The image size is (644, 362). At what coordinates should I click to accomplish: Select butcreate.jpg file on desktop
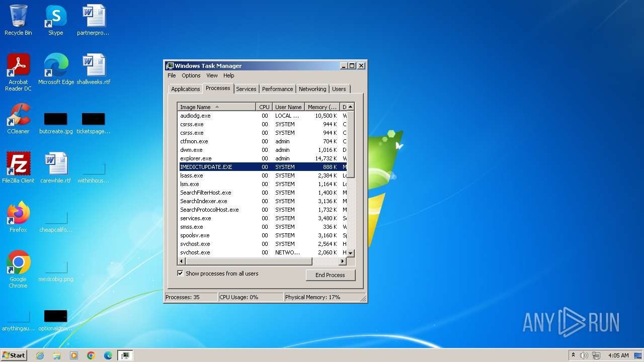(x=56, y=122)
